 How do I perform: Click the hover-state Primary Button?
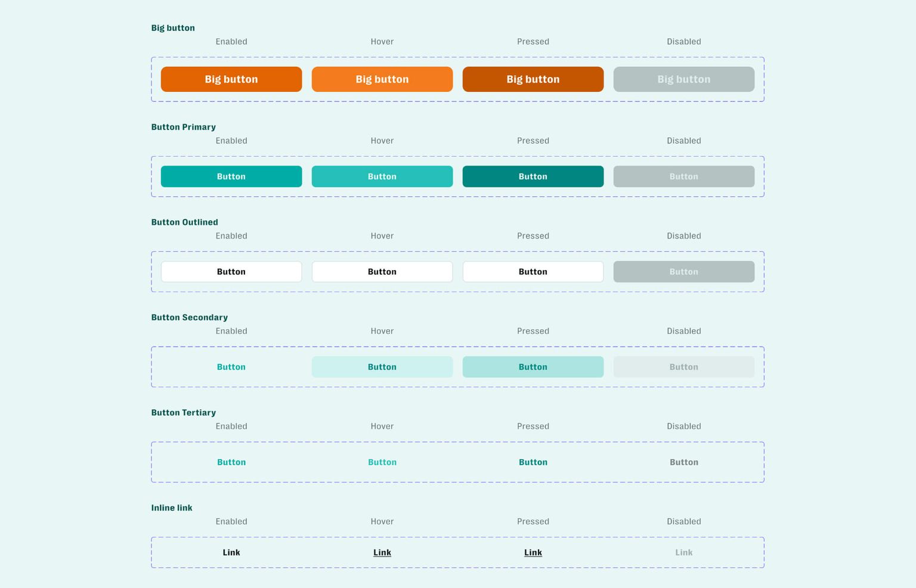pyautogui.click(x=382, y=177)
